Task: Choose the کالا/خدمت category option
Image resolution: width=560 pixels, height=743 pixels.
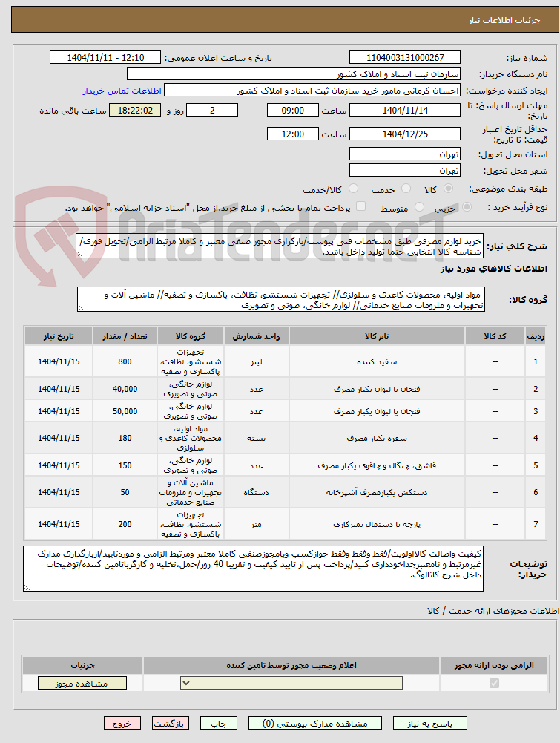Action: coord(353,189)
